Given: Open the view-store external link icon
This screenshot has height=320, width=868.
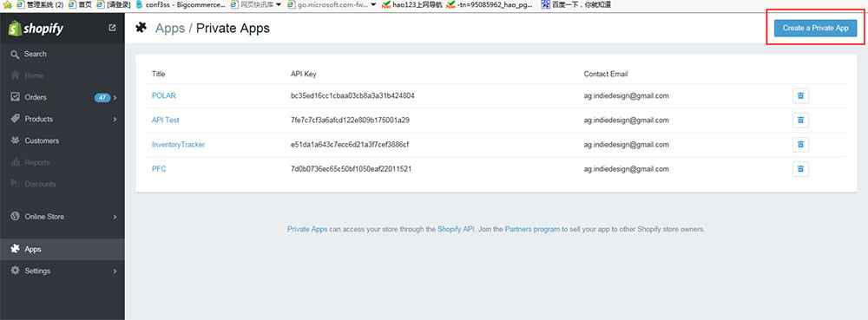Looking at the screenshot, I should (x=112, y=28).
